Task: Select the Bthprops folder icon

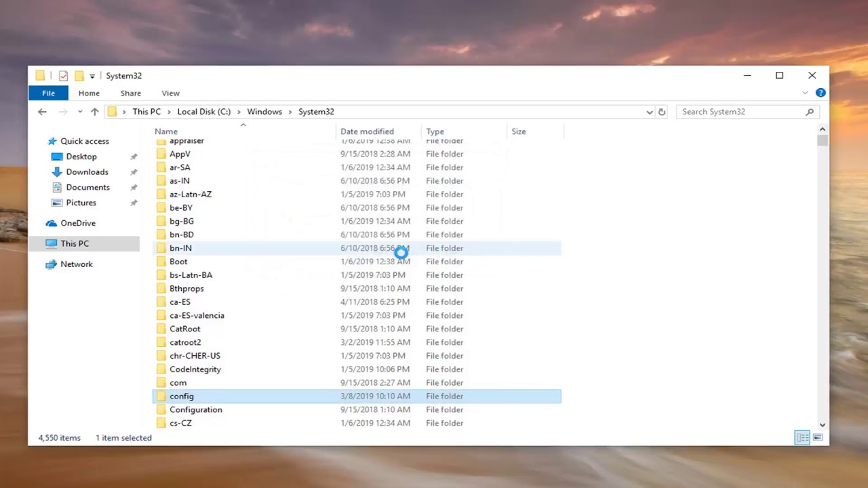Action: click(161, 289)
